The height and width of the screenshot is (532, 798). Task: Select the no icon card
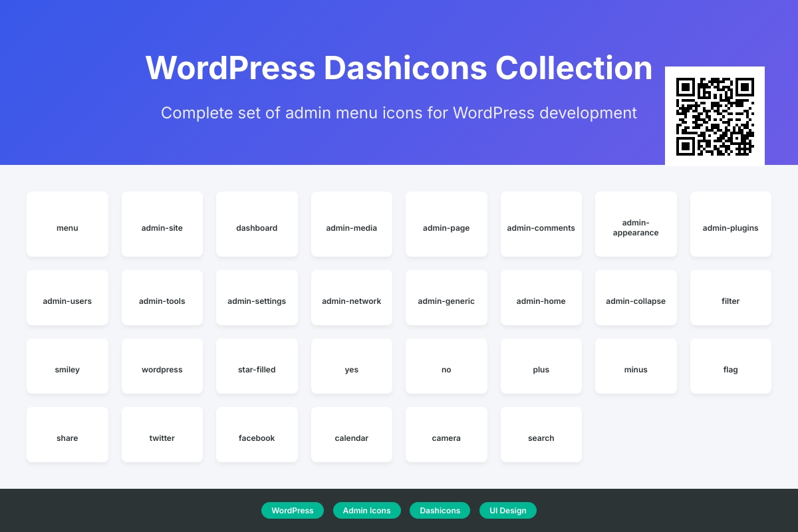click(446, 366)
